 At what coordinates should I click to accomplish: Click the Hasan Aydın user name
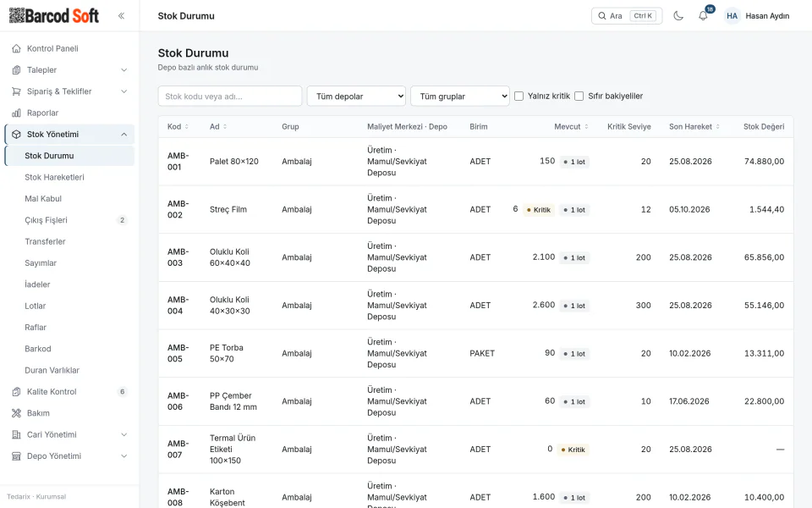(767, 16)
